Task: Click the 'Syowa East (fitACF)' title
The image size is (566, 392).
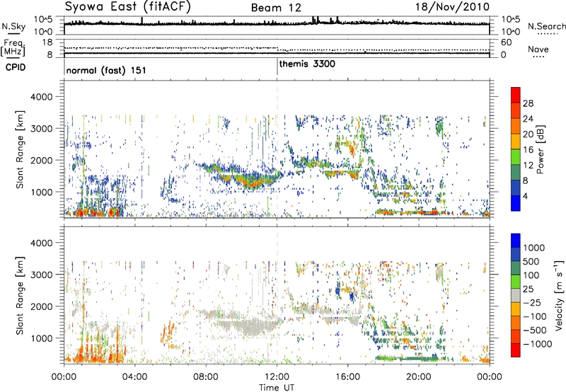Action: coord(128,6)
